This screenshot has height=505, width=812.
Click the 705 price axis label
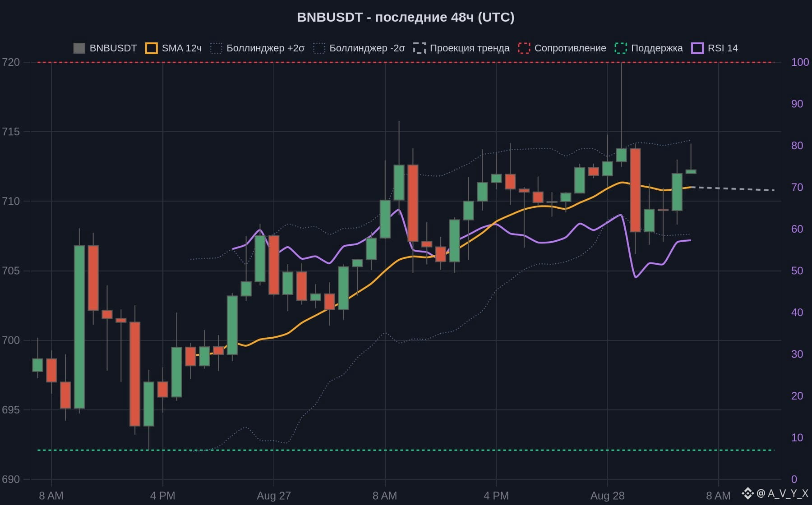[x=11, y=271]
